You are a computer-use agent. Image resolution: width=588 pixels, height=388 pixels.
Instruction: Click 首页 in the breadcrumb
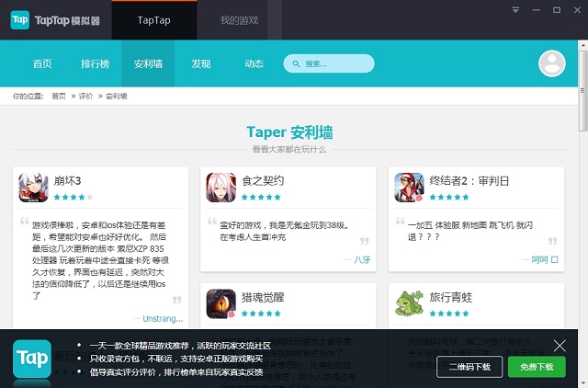coord(59,97)
